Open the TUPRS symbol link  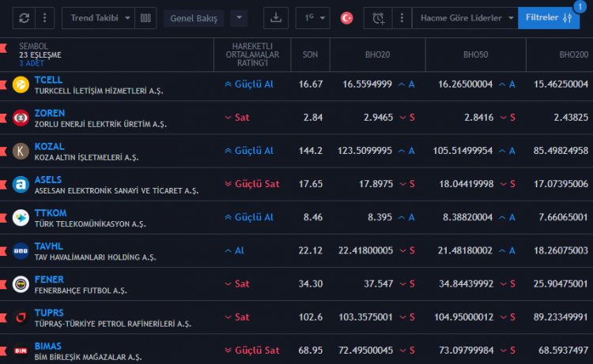click(x=49, y=313)
